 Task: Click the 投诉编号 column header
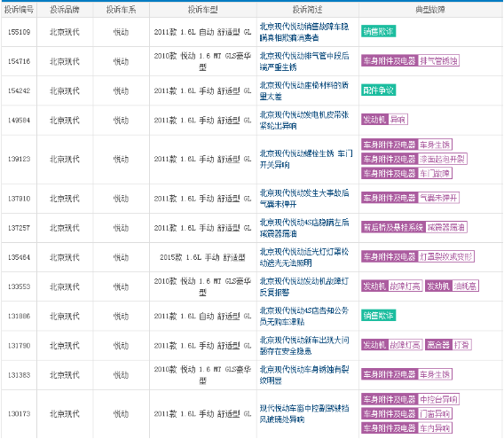[19, 10]
